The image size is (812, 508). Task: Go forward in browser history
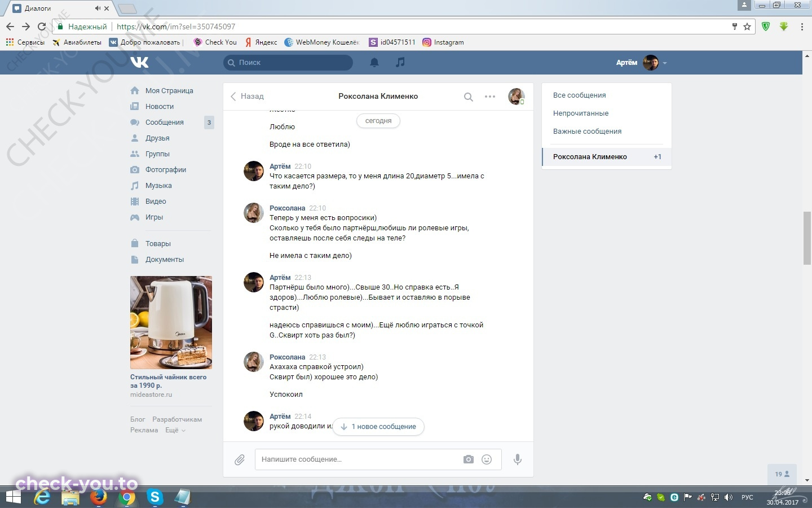(26, 27)
